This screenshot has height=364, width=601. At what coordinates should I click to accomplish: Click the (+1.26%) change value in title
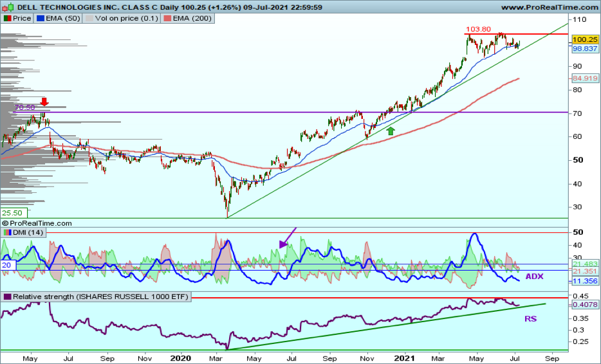point(225,7)
